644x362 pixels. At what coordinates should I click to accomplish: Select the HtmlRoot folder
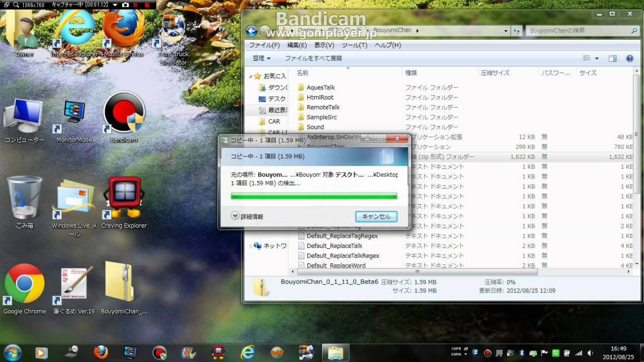320,98
